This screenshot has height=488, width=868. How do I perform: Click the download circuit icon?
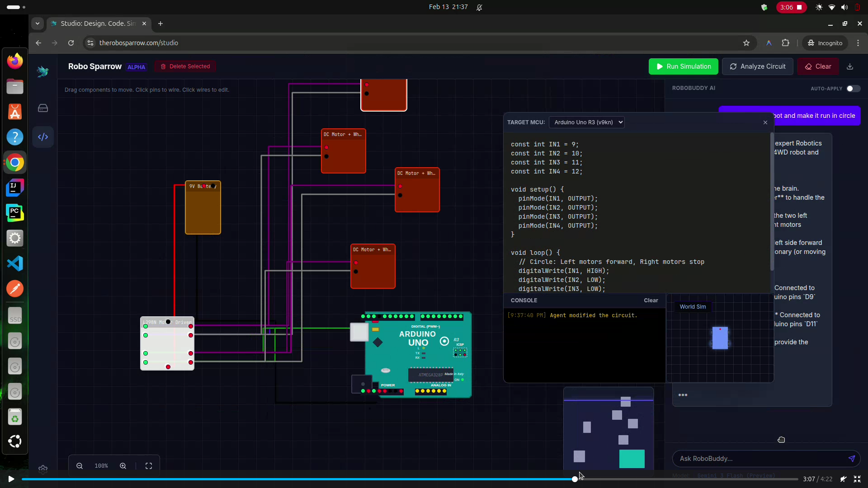pos(850,66)
